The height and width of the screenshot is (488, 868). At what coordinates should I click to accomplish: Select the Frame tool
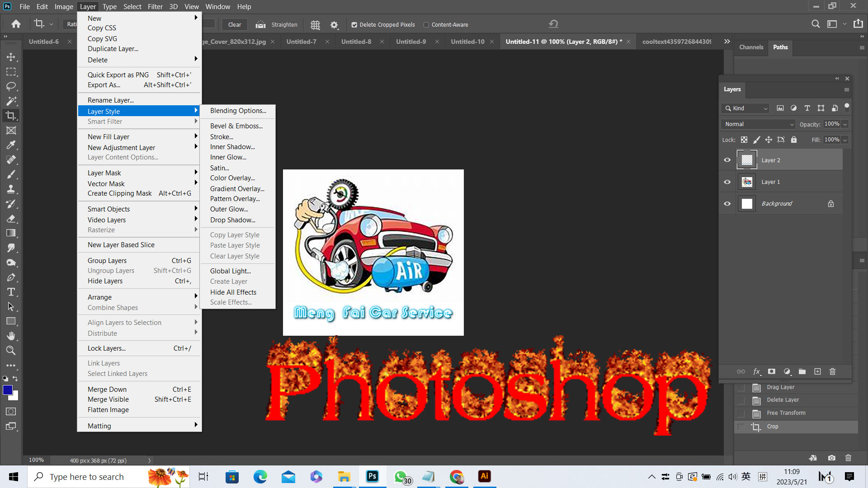pyautogui.click(x=11, y=131)
